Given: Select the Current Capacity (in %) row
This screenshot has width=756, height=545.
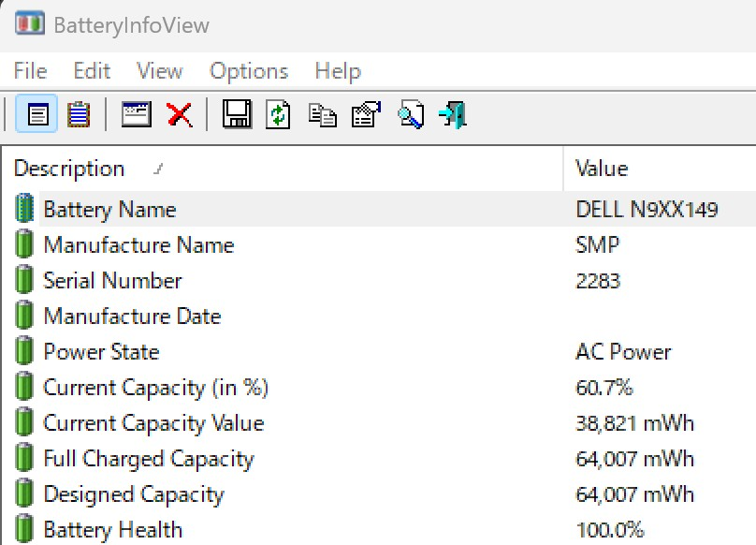Looking at the screenshot, I should coord(380,387).
